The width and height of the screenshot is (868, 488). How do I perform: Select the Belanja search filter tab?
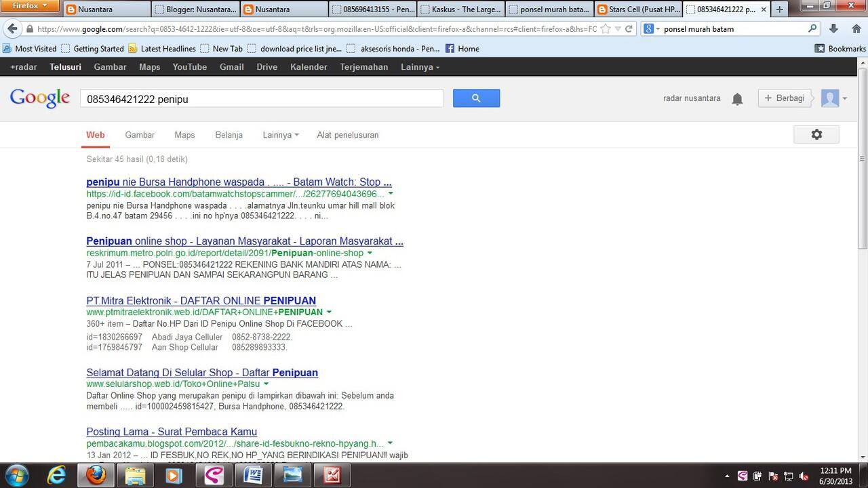(x=229, y=135)
